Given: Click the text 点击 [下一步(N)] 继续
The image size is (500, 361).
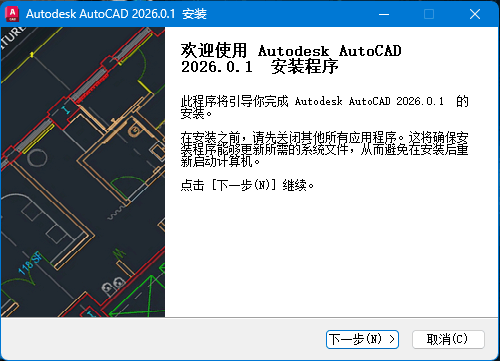Looking at the screenshot, I should tap(247, 185).
